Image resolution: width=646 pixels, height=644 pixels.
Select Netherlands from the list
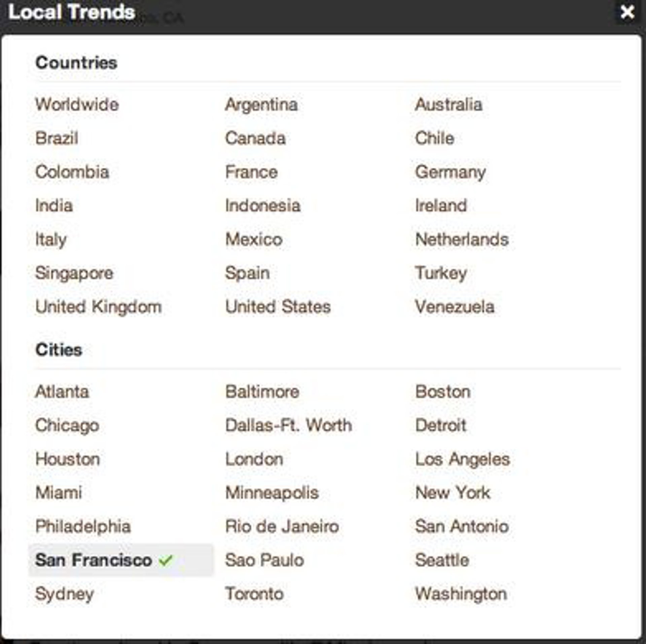pyautogui.click(x=462, y=239)
